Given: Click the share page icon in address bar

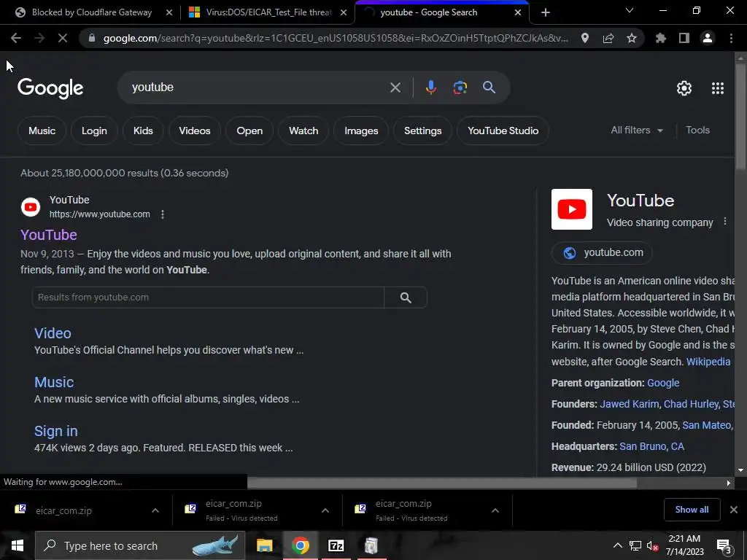Looking at the screenshot, I should (x=608, y=38).
